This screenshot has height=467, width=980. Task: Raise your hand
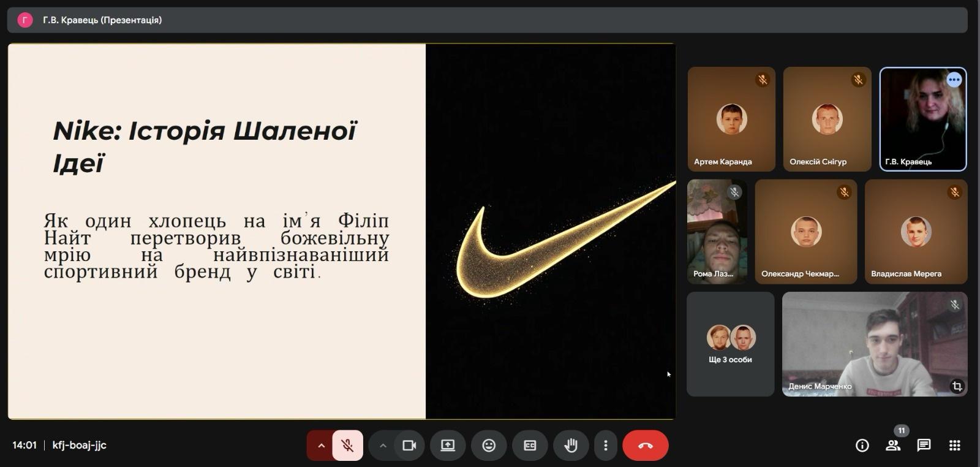[x=571, y=446]
